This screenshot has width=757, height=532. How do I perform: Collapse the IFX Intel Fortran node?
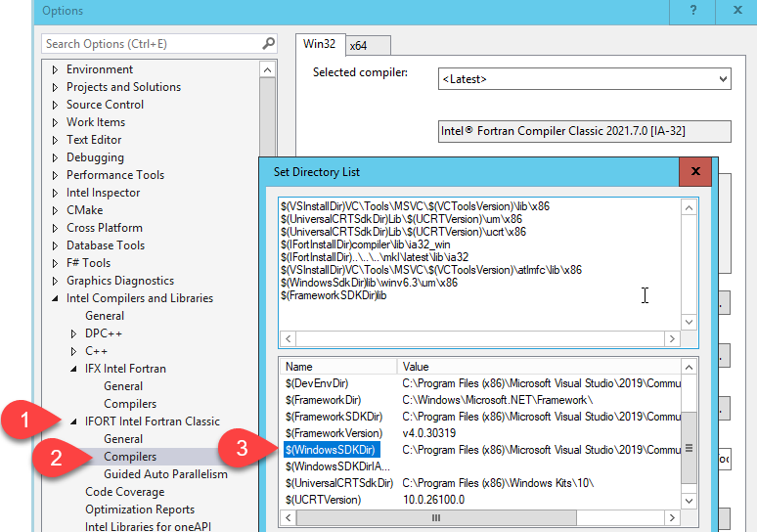point(73,370)
